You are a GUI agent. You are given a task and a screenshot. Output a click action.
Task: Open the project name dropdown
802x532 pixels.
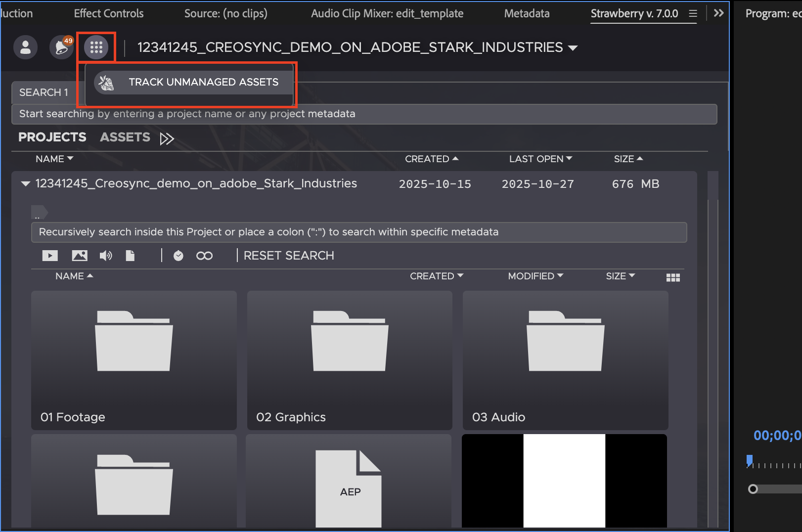(x=573, y=48)
